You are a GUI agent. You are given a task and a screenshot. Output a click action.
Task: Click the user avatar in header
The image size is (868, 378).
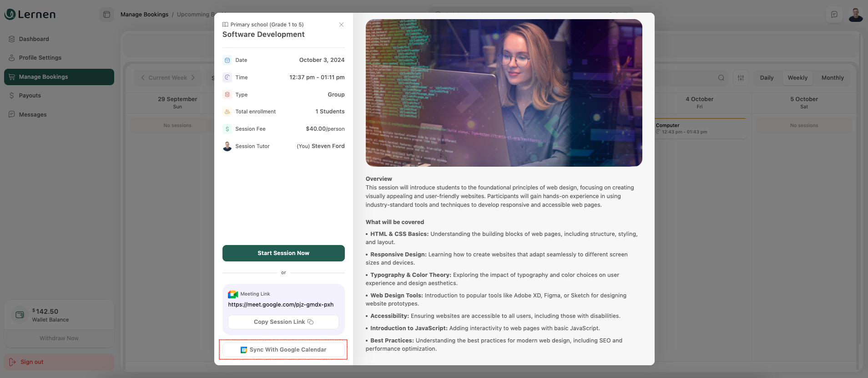point(855,15)
